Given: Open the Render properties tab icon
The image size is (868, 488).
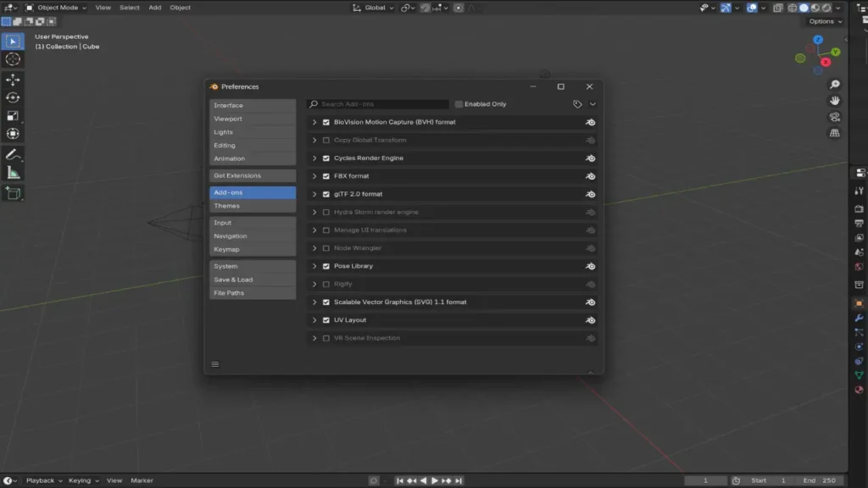Looking at the screenshot, I should coord(859,209).
